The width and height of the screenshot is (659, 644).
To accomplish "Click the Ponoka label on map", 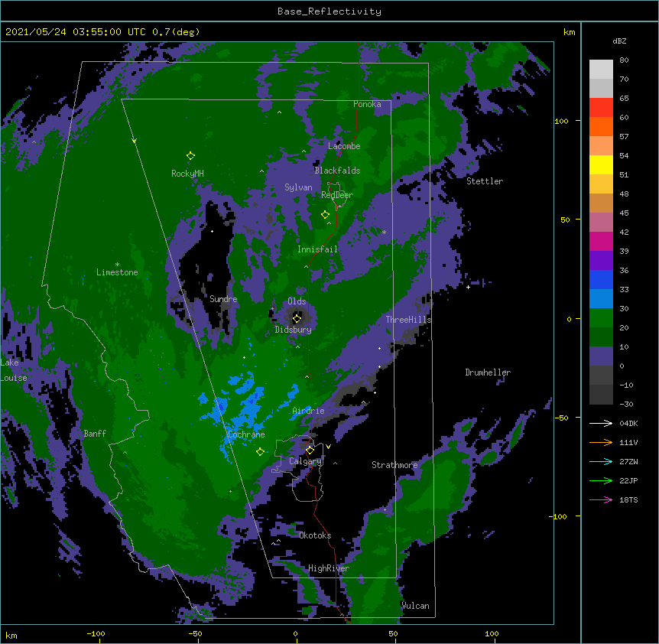I will pos(367,104).
